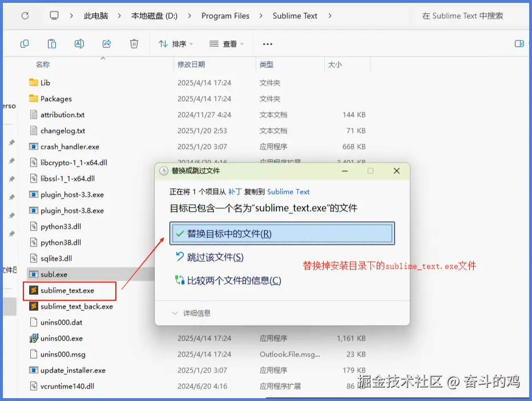The image size is (532, 401).
Task: Select sqlite3.dll file icon
Action: (33, 258)
